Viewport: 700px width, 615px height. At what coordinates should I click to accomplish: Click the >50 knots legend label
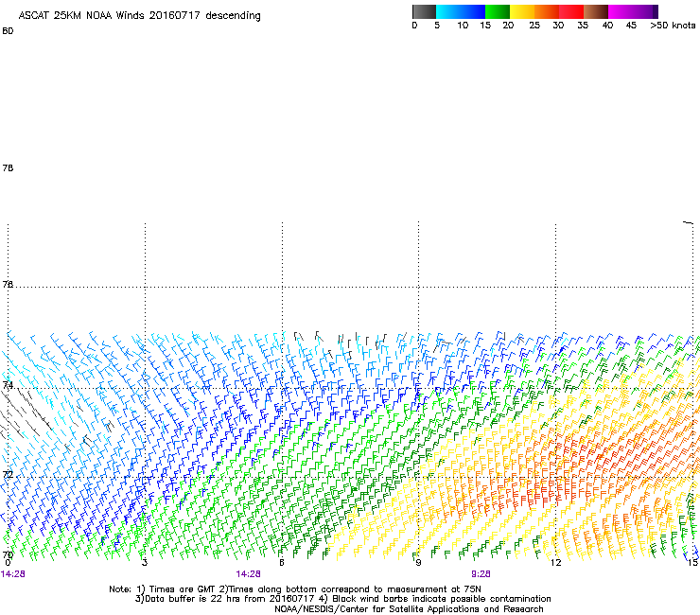(673, 26)
